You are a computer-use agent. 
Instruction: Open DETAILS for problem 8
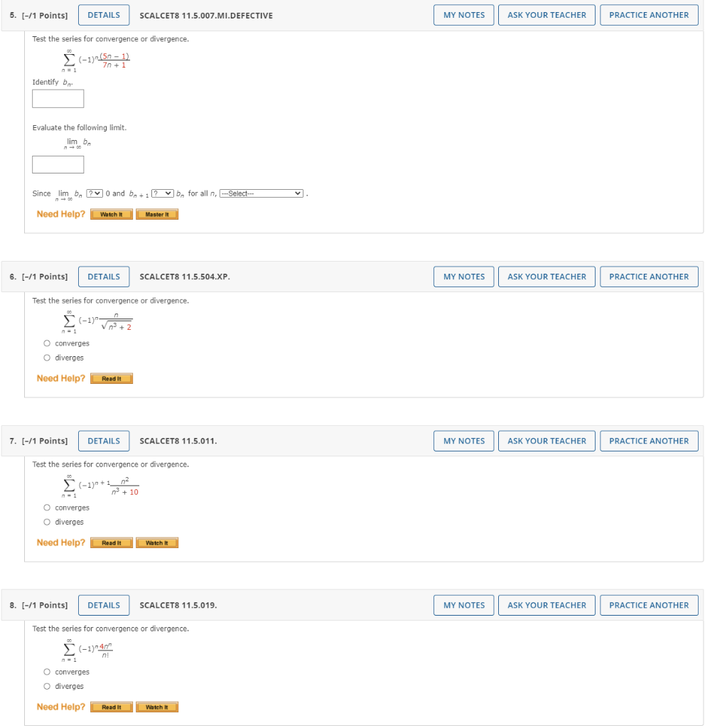point(103,605)
